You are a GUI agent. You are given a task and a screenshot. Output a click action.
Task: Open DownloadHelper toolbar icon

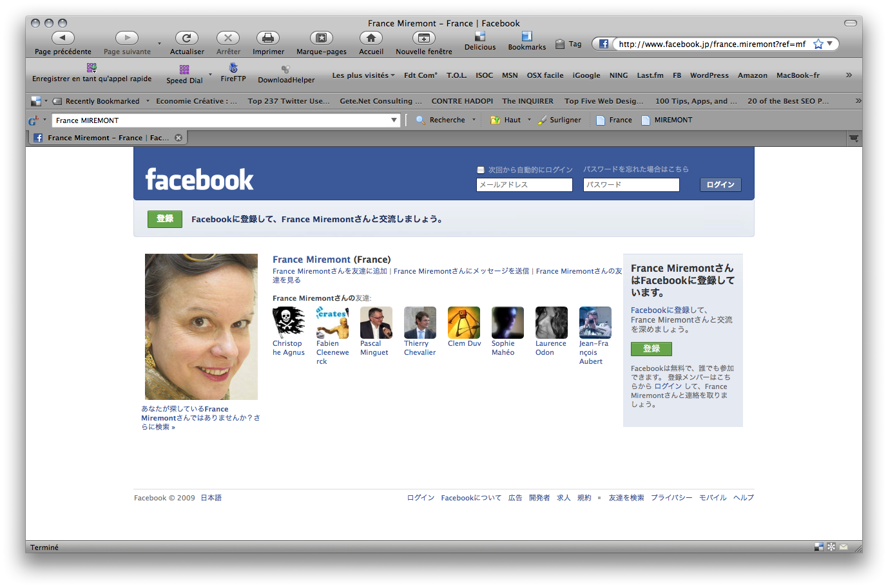click(285, 69)
